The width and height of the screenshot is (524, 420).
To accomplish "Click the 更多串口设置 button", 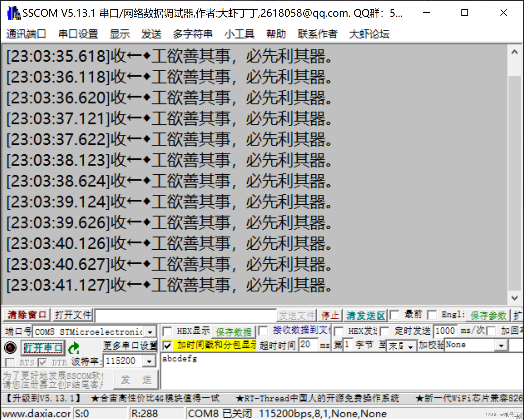I will click(x=130, y=345).
